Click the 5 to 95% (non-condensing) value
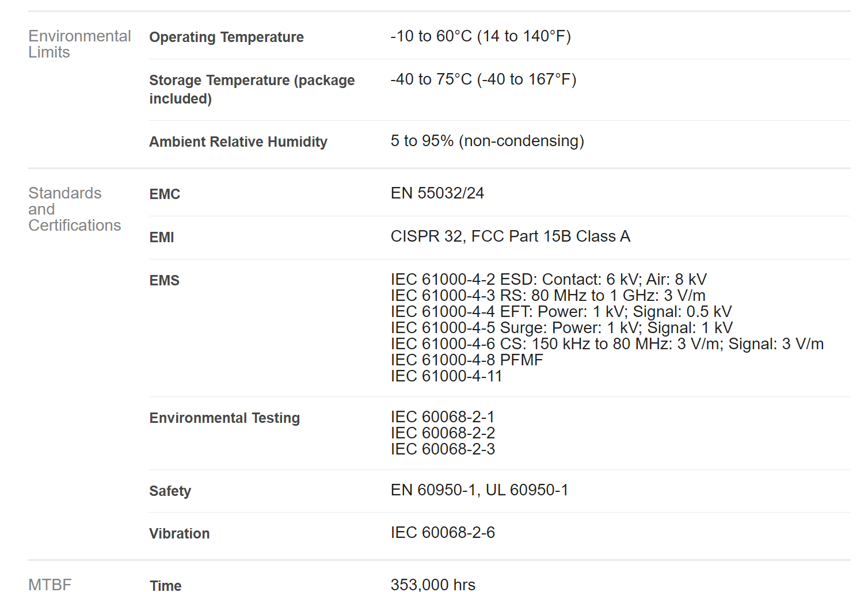868x592 pixels. pyautogui.click(x=487, y=141)
